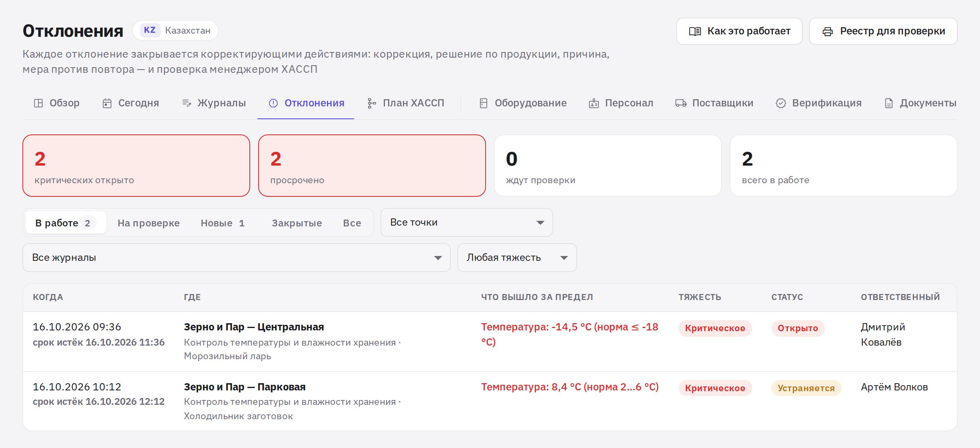Click the Температура: 8,4 °C deviation text
Screen dimensions: 980x448
click(x=570, y=387)
